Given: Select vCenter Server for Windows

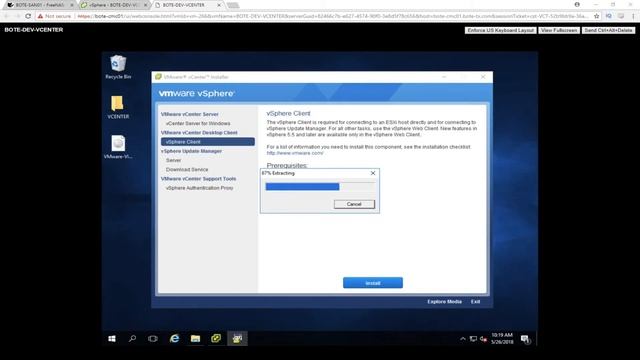Looking at the screenshot, I should click(x=198, y=123).
